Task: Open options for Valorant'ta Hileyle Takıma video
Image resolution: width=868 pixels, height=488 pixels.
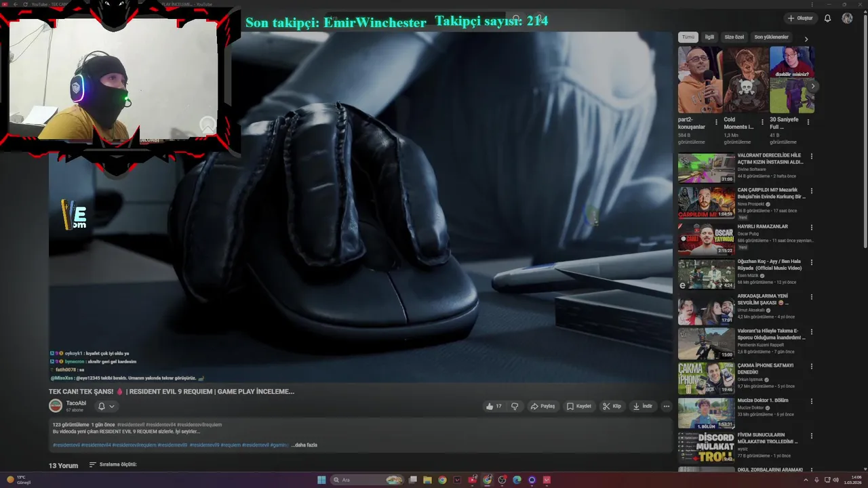Action: point(811,331)
